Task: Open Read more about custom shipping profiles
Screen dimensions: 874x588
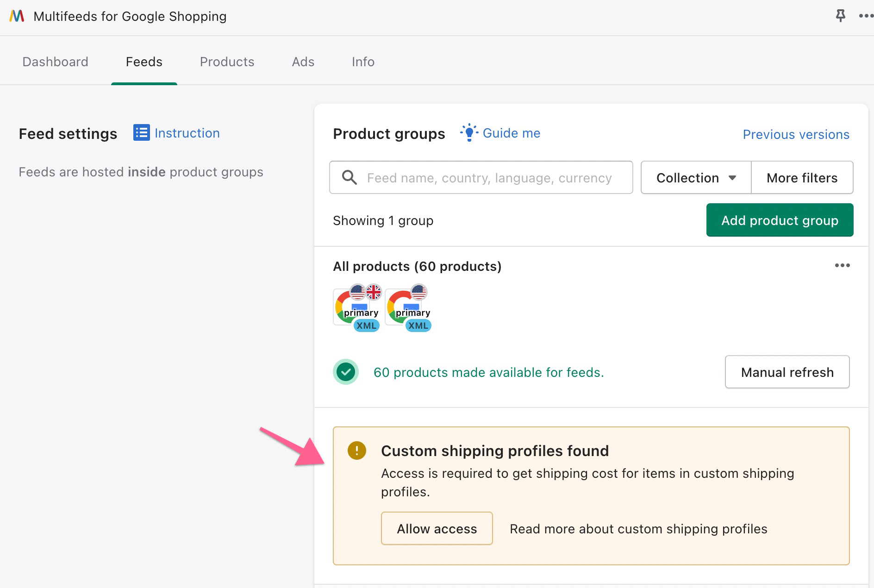Action: pyautogui.click(x=638, y=529)
